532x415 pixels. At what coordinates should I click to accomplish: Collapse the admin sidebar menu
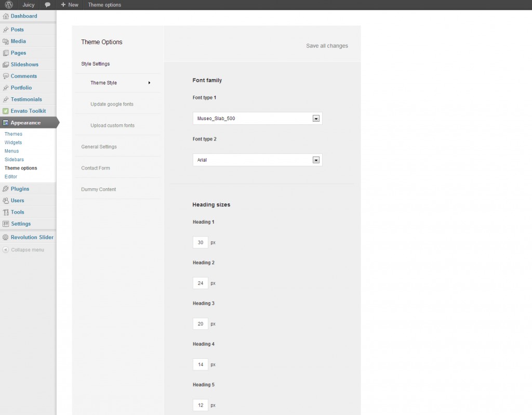point(23,250)
